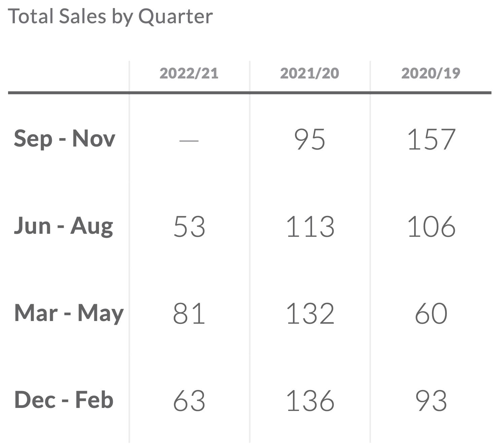
Task: Click the value 136 cell
Action: pyautogui.click(x=310, y=401)
